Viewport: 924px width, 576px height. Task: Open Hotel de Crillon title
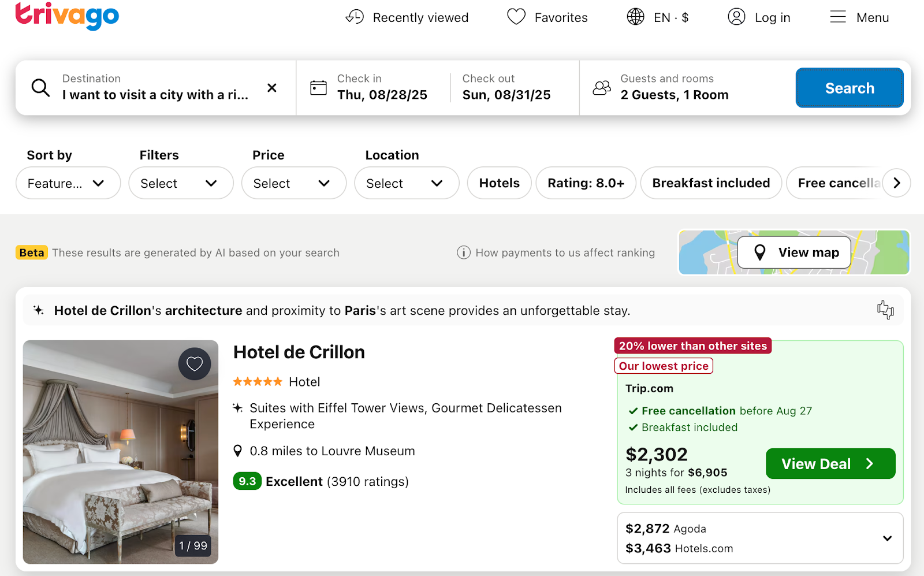[x=299, y=352]
